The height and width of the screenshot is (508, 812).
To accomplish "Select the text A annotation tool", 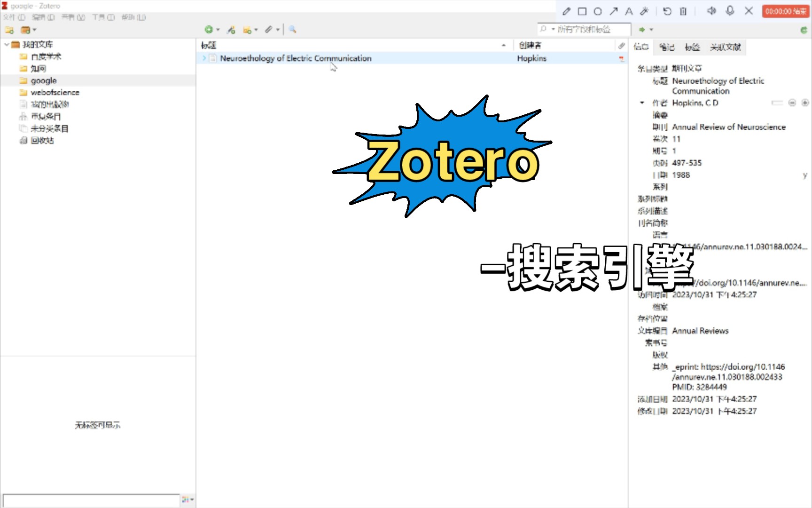I will click(629, 11).
